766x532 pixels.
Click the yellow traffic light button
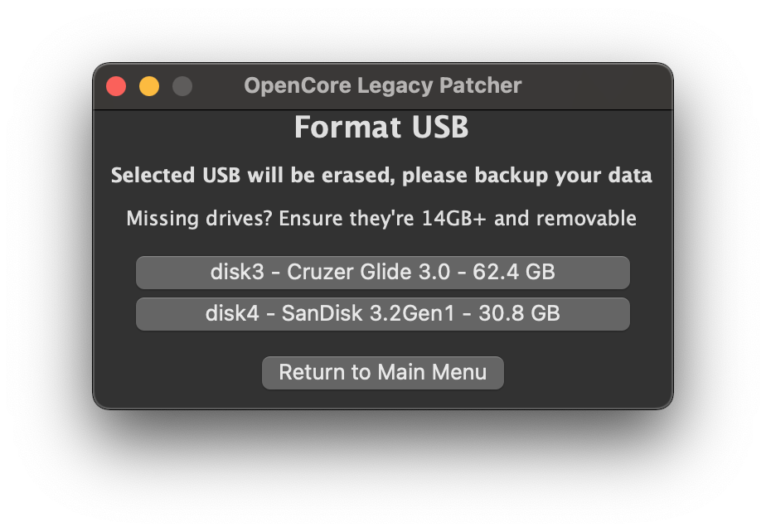[149, 85]
